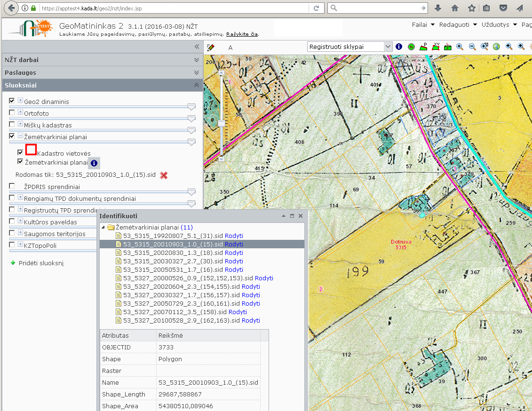Enable the Miškų kadastras layer checkbox
The image size is (532, 411).
tap(12, 125)
